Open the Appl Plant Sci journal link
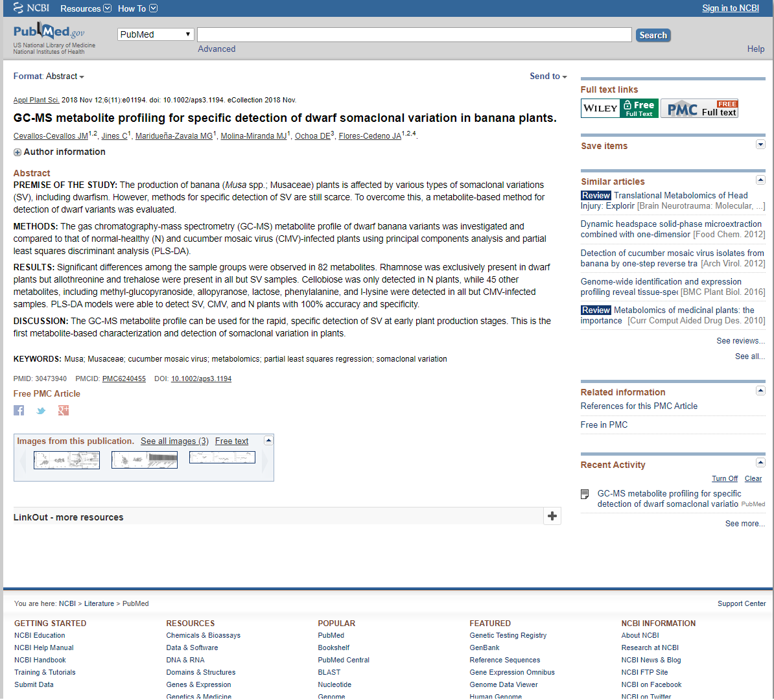 click(36, 100)
